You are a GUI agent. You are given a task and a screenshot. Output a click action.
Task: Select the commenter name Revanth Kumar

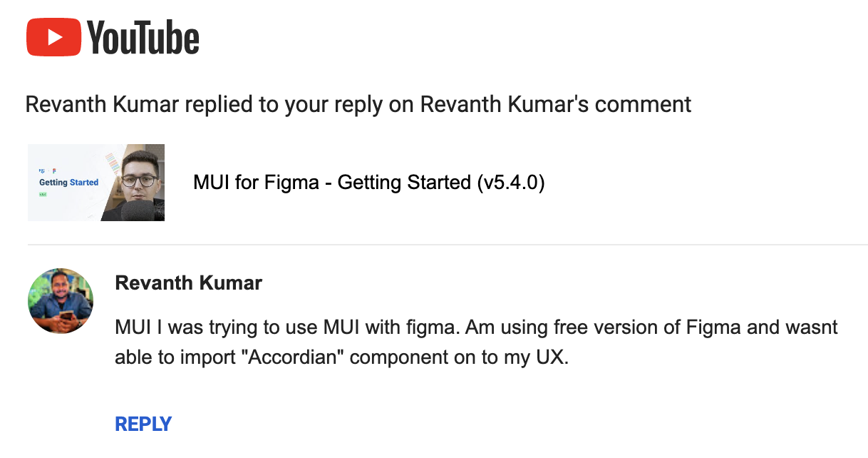[188, 283]
